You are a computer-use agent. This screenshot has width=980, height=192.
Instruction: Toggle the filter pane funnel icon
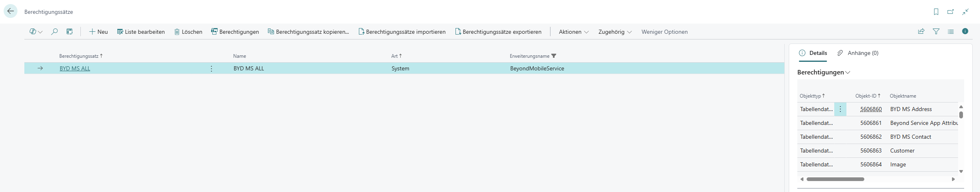[936, 32]
